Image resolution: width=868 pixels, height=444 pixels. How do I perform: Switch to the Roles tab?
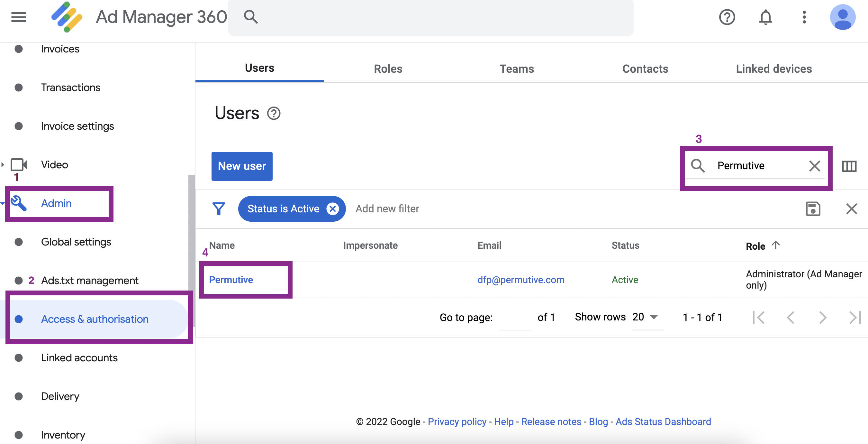click(x=388, y=69)
